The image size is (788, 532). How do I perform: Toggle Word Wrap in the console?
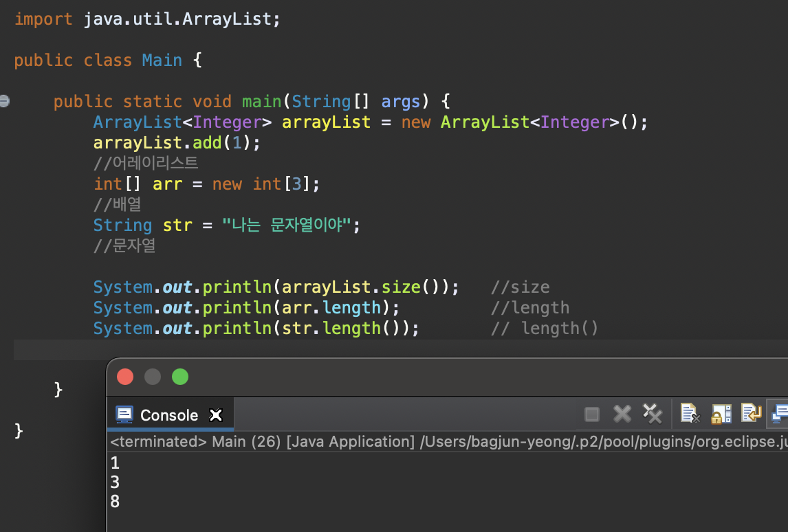(752, 414)
